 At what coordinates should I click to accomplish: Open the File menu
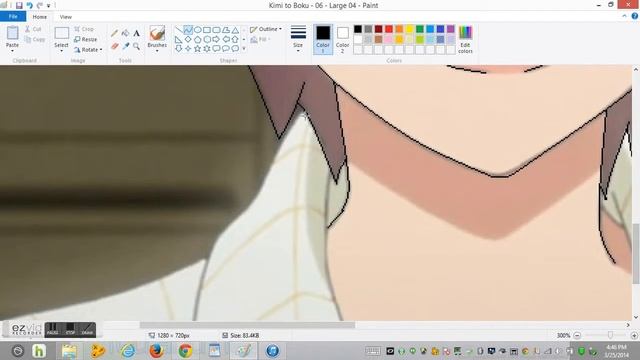[13, 16]
